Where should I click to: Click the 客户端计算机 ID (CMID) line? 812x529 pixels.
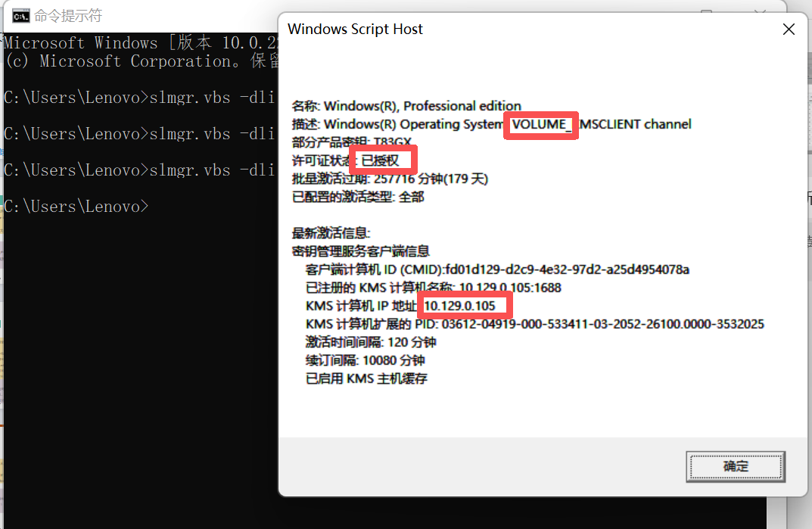(496, 269)
